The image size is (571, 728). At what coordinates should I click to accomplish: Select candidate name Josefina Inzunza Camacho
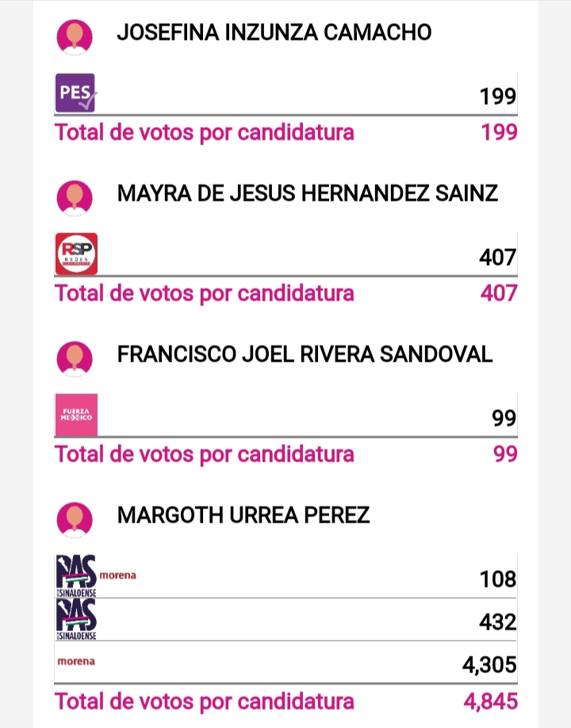274,33
